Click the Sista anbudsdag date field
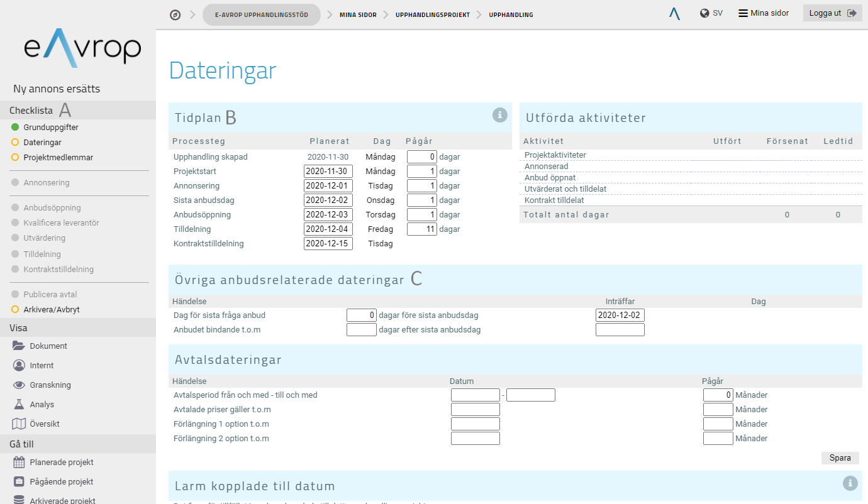This screenshot has height=504, width=868. coord(328,200)
